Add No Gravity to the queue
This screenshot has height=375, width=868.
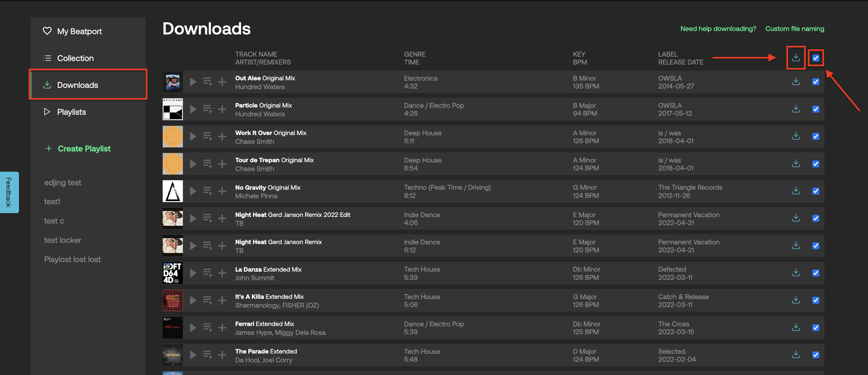click(207, 191)
